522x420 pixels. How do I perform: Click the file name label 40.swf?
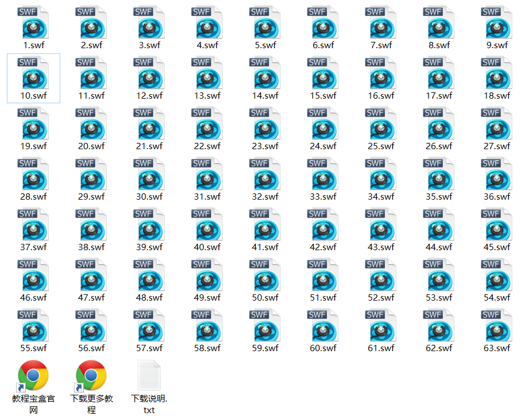207,247
